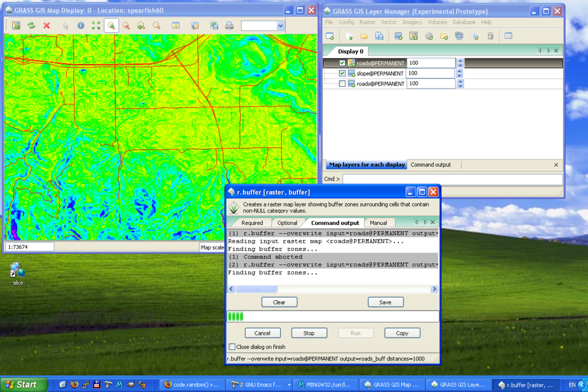Open the dropdown in the Map Display toolbar
This screenshot has width=588, height=392.
[x=280, y=26]
